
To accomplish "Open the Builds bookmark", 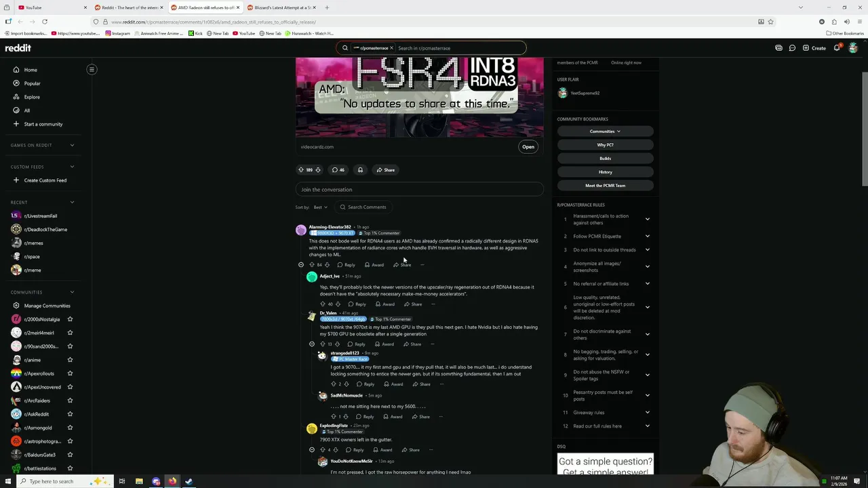I will (x=605, y=159).
